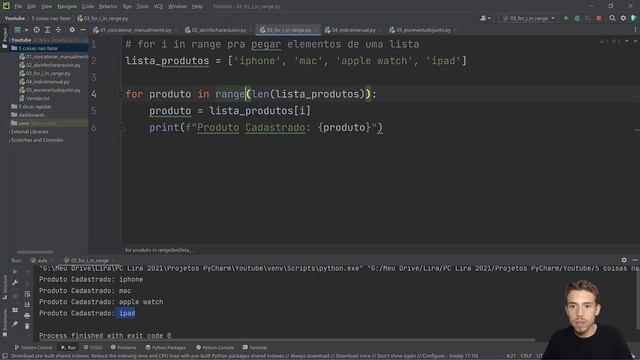Screen dimensions: 640x360
Task: Open the user account icon menu
Action: click(x=485, y=18)
